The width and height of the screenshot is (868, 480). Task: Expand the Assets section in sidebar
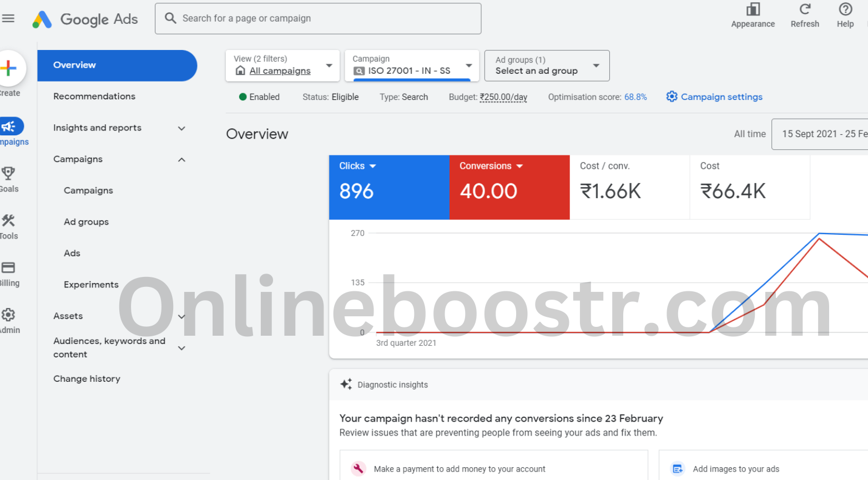(x=181, y=316)
